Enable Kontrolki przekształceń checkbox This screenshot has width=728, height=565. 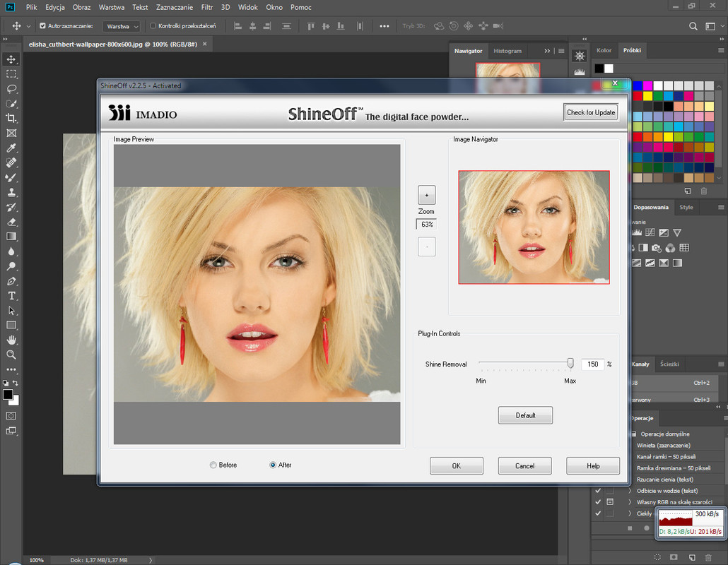point(153,26)
